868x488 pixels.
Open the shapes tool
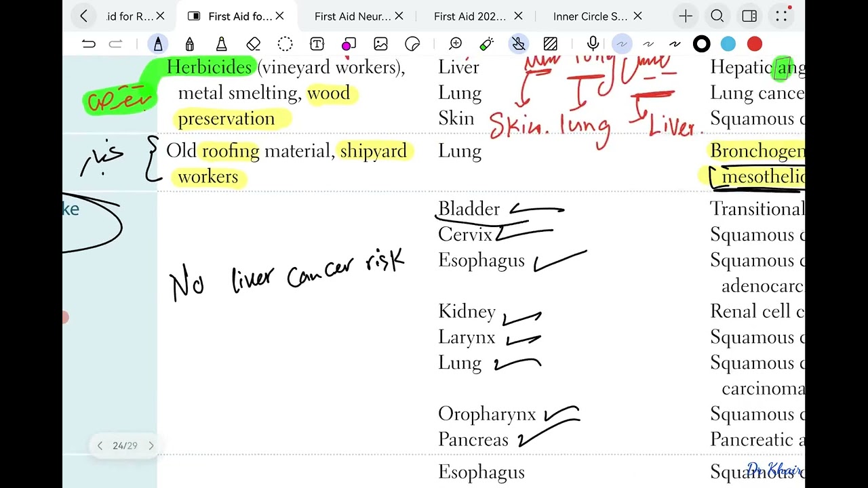click(349, 44)
